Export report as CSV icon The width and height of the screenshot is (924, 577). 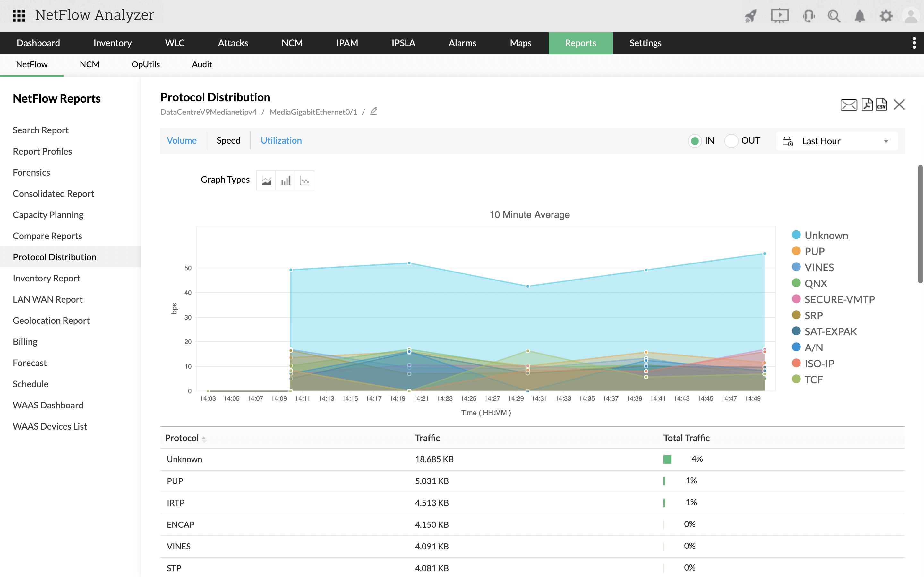pyautogui.click(x=881, y=105)
